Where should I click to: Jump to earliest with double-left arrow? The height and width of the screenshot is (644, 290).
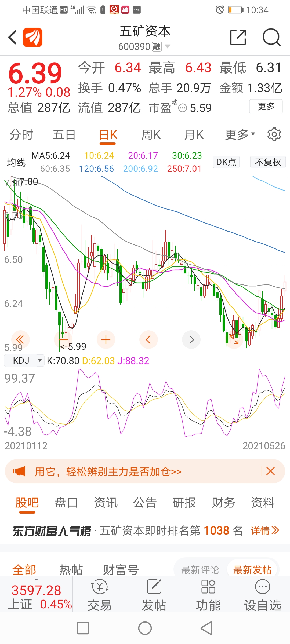coord(20,339)
